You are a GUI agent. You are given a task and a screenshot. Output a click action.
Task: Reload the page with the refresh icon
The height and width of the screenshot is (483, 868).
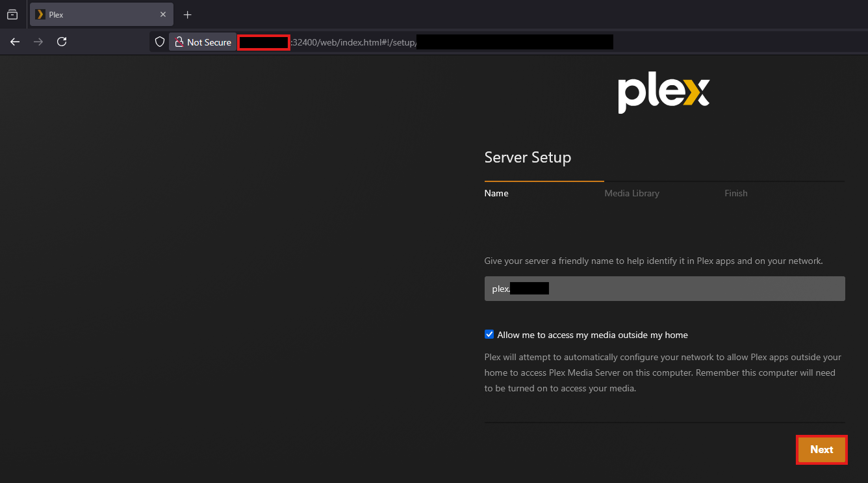click(x=62, y=42)
